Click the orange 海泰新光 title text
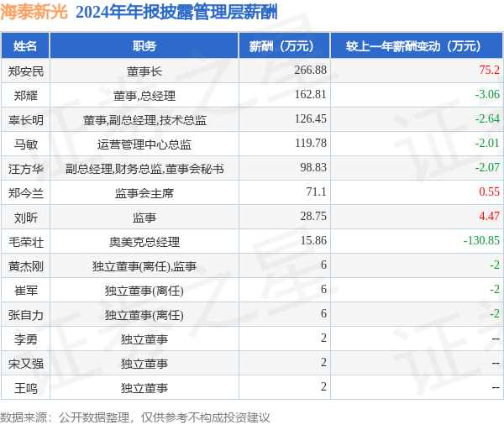504x425 pixels. click(x=34, y=13)
